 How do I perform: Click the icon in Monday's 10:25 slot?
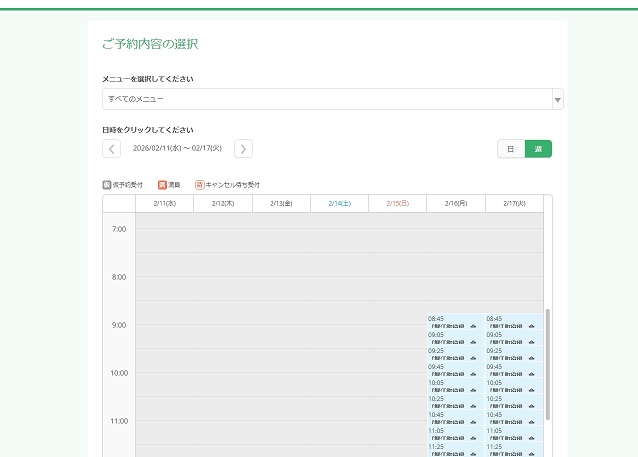coord(473,406)
